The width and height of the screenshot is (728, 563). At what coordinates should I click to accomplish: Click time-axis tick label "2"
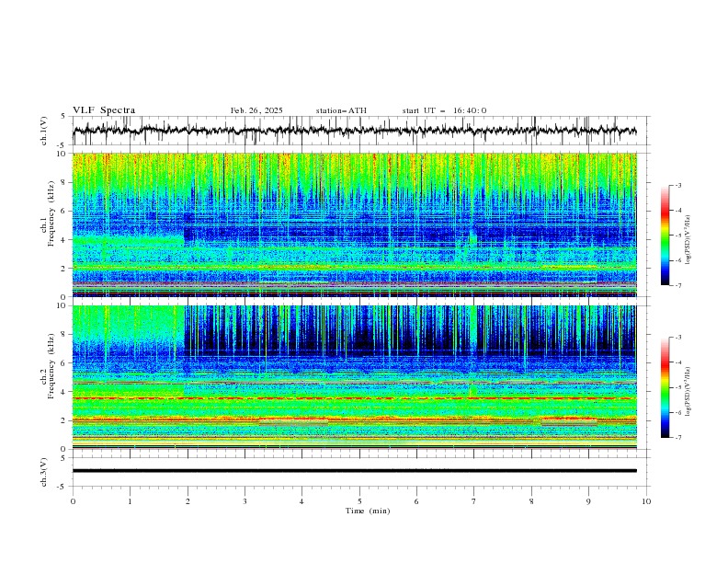pos(188,501)
